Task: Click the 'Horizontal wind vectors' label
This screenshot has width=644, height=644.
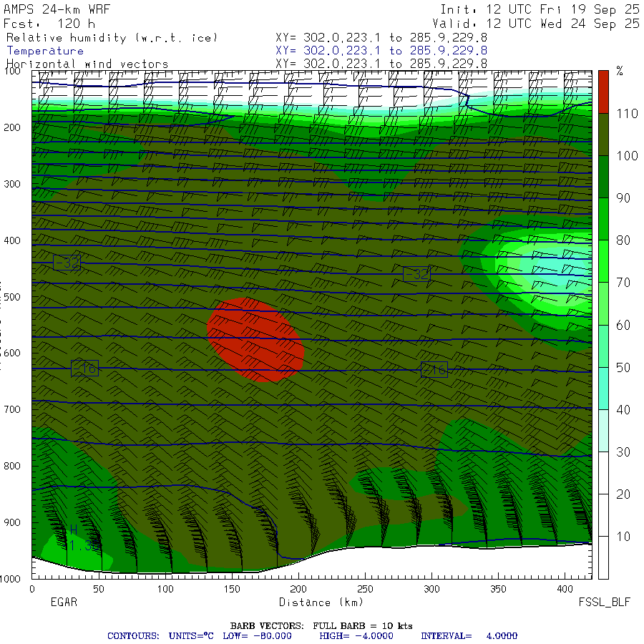Action: point(87,64)
